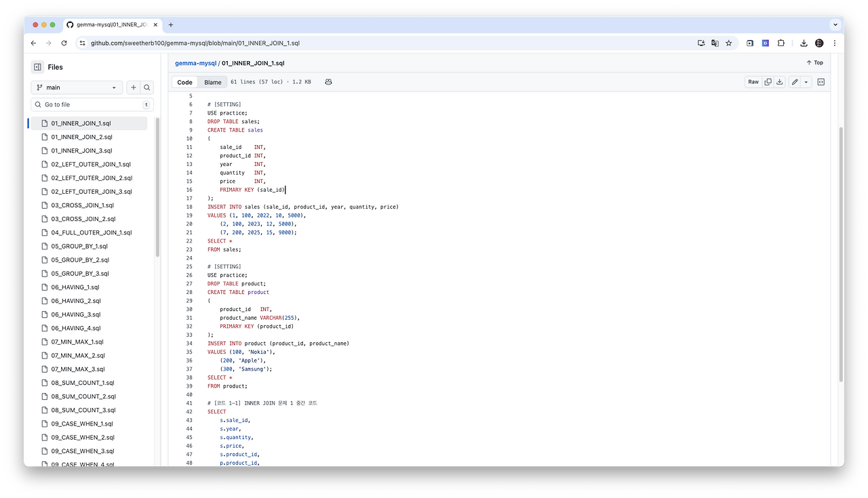Image resolution: width=868 pixels, height=498 pixels.
Task: Edit this file with the pencil icon
Action: point(795,82)
